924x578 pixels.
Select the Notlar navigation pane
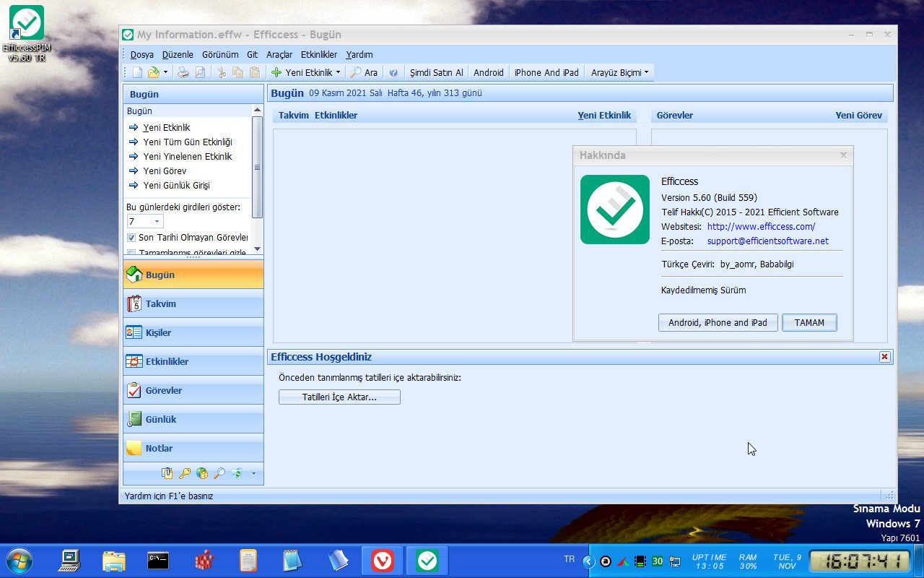click(x=193, y=448)
